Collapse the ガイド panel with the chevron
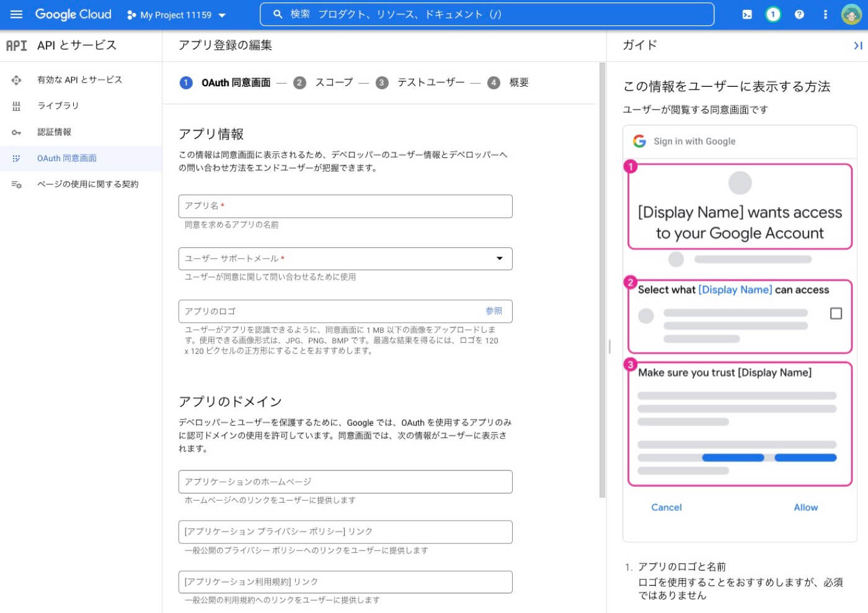The width and height of the screenshot is (868, 613). tap(858, 45)
